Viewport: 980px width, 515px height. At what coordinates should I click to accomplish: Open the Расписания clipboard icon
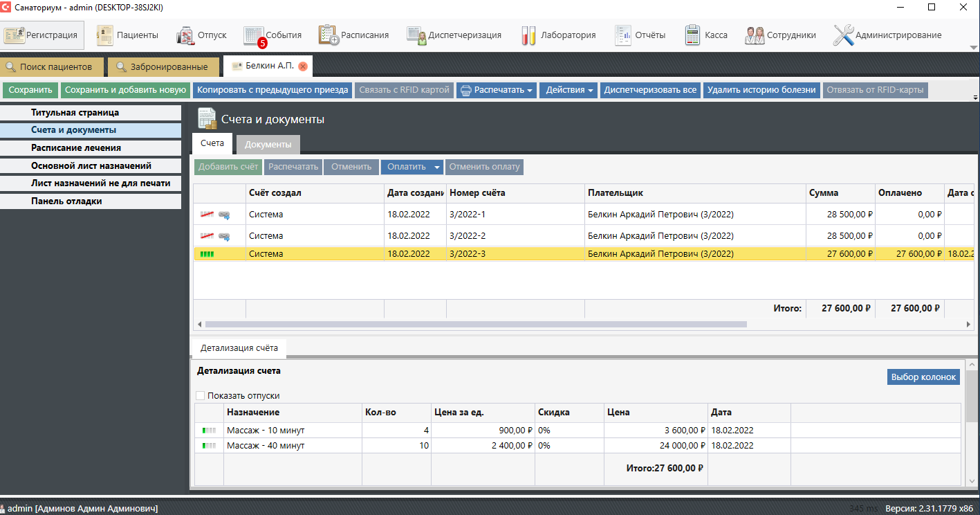coord(329,35)
